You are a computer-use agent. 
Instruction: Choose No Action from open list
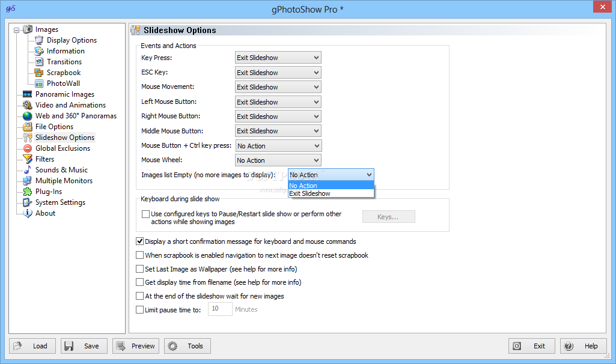tap(331, 186)
